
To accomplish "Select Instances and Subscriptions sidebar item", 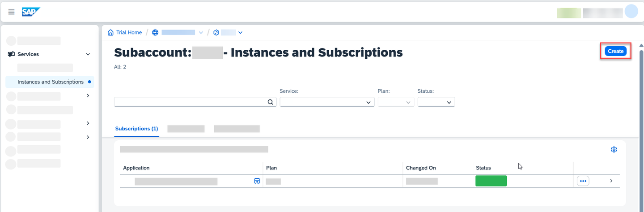I will pyautogui.click(x=50, y=82).
